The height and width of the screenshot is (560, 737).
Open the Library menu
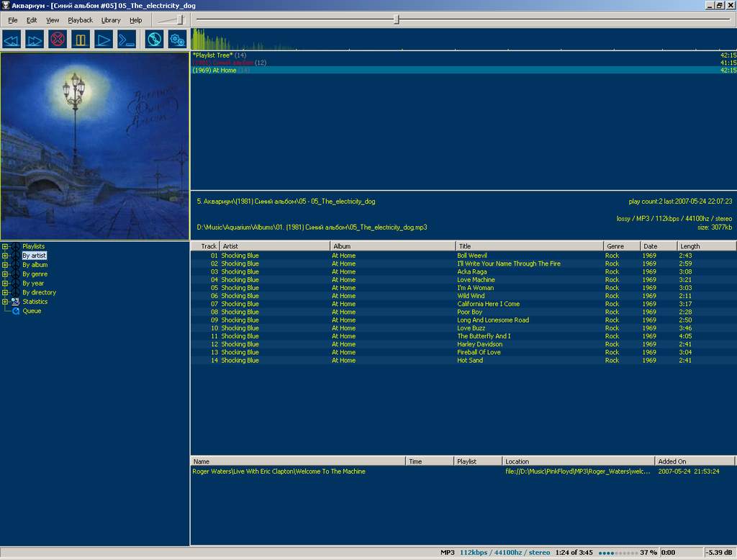coord(111,20)
